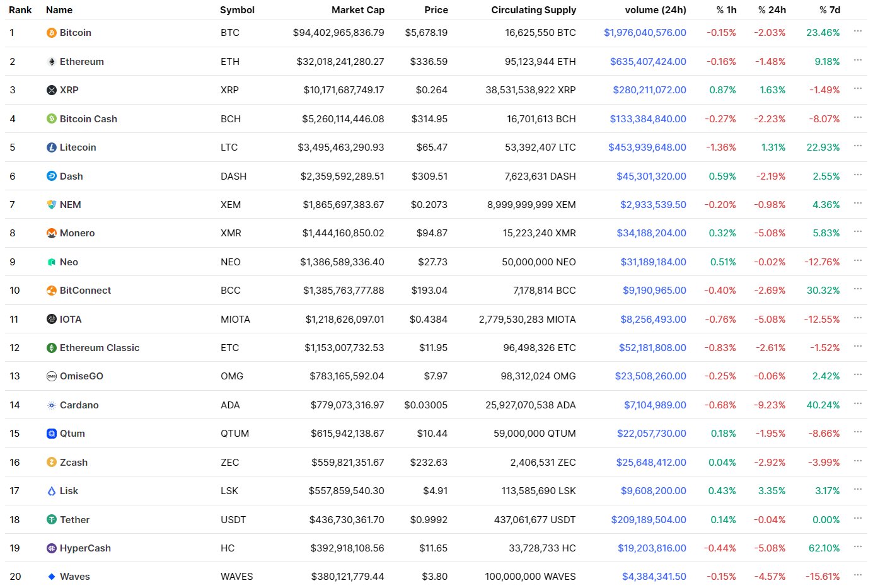Open Litecoin volume link $453,939,648.00
This screenshot has height=588, width=873.
(647, 147)
